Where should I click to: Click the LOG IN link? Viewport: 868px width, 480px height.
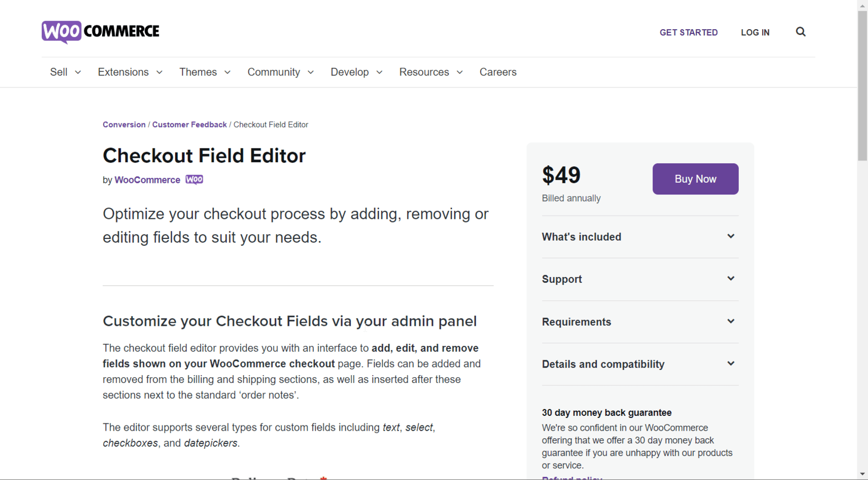point(755,32)
